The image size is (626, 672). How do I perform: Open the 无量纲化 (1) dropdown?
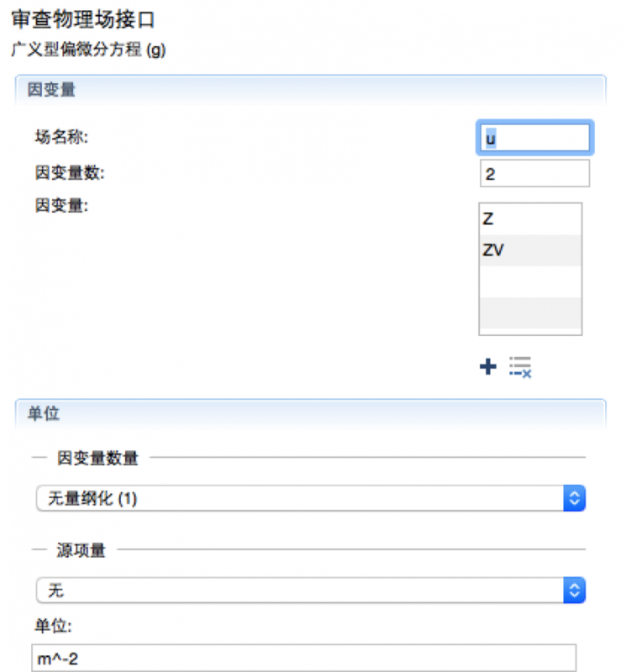310,498
